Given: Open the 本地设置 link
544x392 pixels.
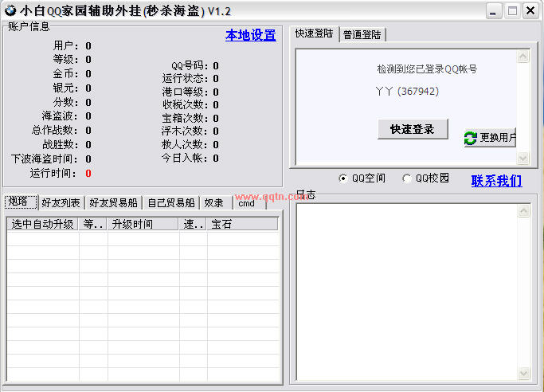Looking at the screenshot, I should pos(251,35).
